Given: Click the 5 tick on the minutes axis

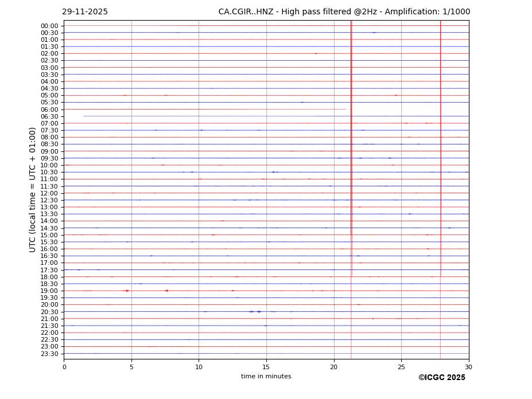Looking at the screenshot, I should pos(131,367).
